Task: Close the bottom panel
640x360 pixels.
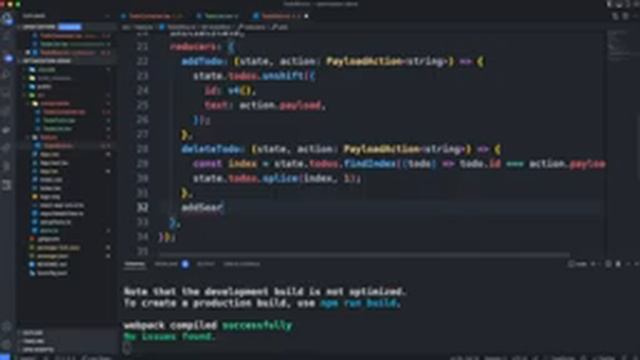Action: click(637, 264)
